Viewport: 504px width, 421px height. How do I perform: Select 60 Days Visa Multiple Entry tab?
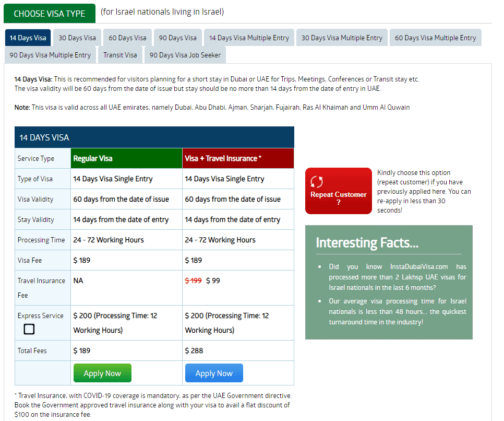[x=435, y=38]
